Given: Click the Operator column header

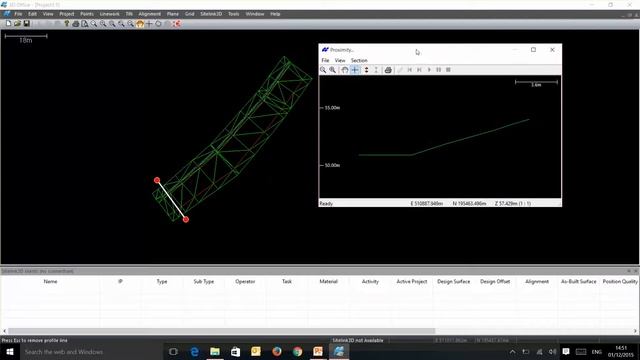Looking at the screenshot, I should [245, 282].
